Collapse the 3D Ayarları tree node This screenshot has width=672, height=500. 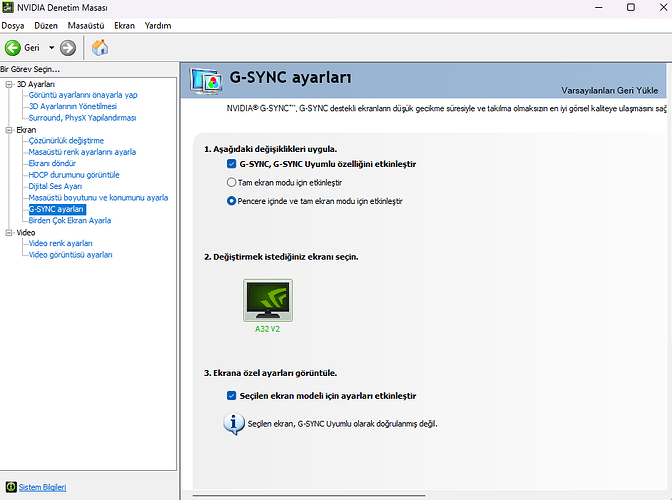pos(8,84)
